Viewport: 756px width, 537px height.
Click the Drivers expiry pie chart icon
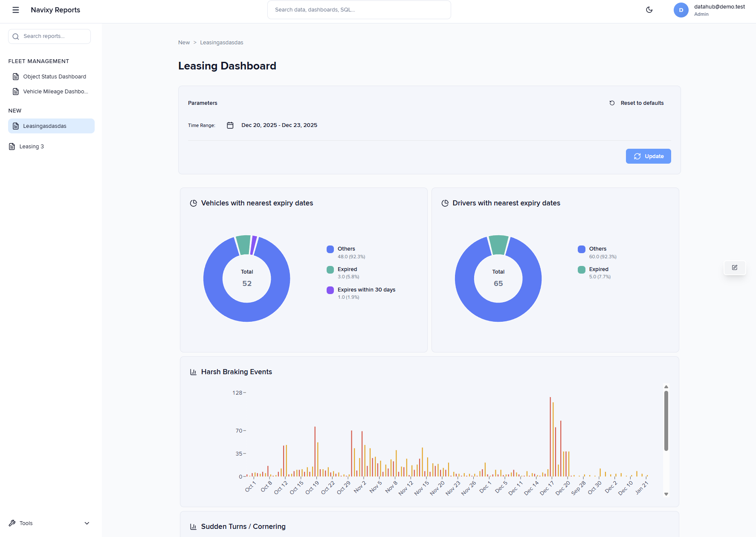[445, 203]
